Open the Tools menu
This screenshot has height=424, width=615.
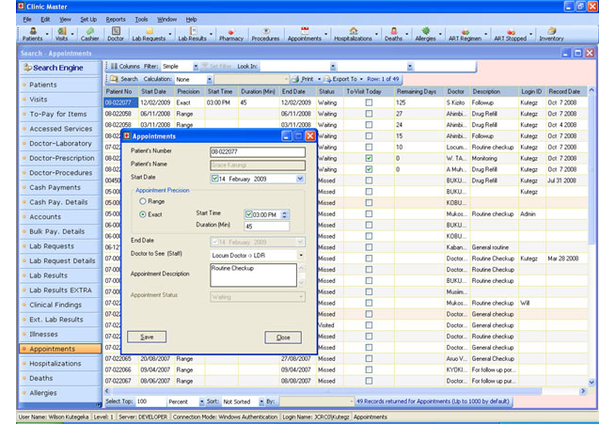click(141, 19)
